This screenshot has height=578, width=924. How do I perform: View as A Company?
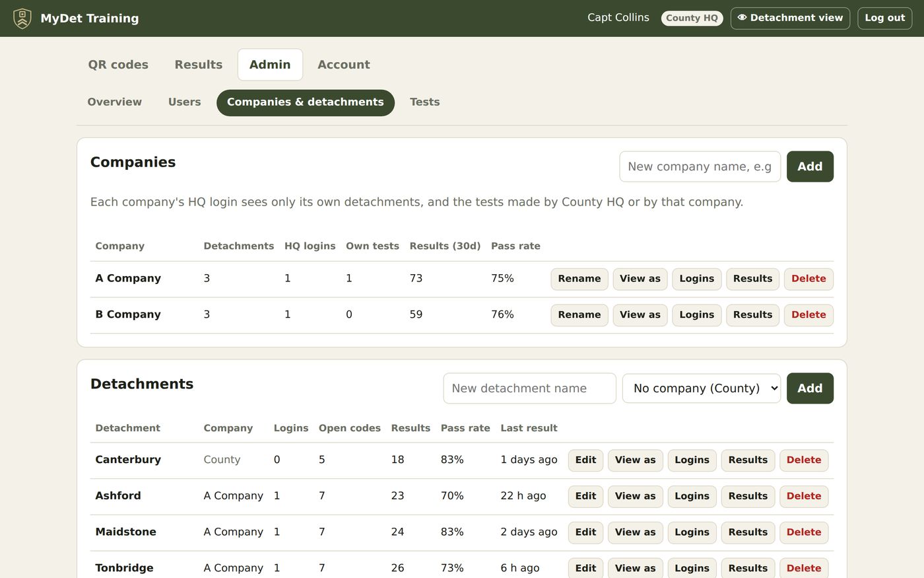(x=640, y=279)
